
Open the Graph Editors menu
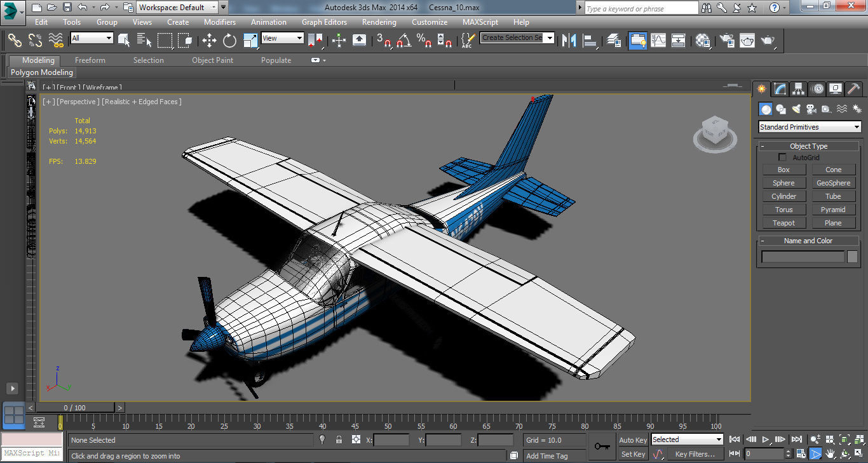click(324, 22)
